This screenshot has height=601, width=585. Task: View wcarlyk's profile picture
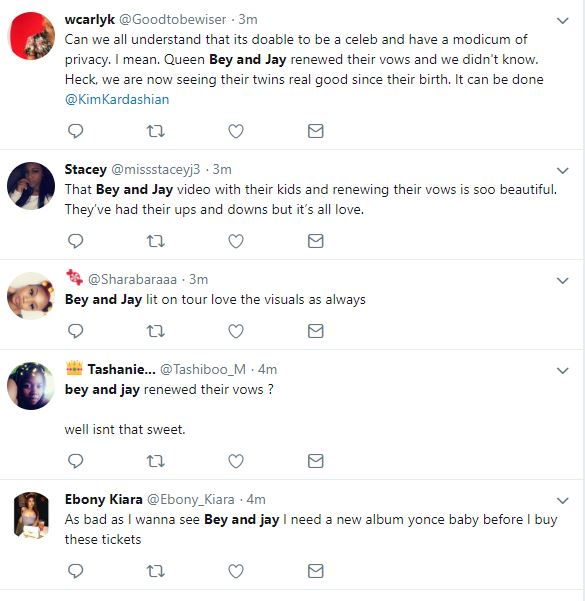31,36
